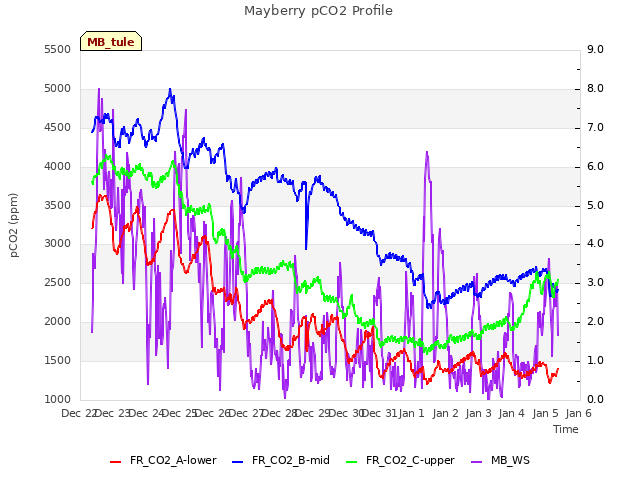The image size is (640, 480).
Task: Click the 2.0 right axis tick label
Action: point(595,322)
